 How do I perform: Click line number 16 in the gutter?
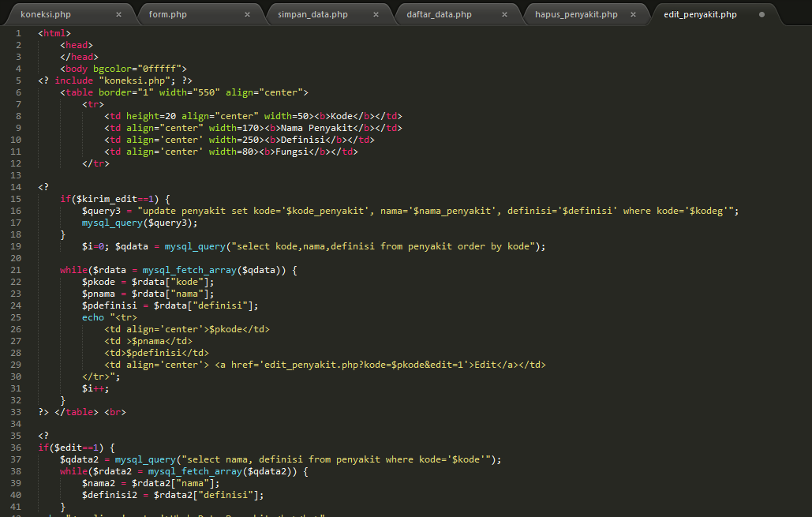point(17,210)
